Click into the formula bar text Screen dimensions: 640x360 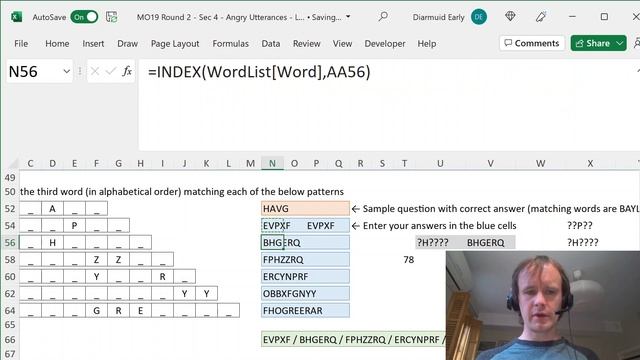coord(259,72)
